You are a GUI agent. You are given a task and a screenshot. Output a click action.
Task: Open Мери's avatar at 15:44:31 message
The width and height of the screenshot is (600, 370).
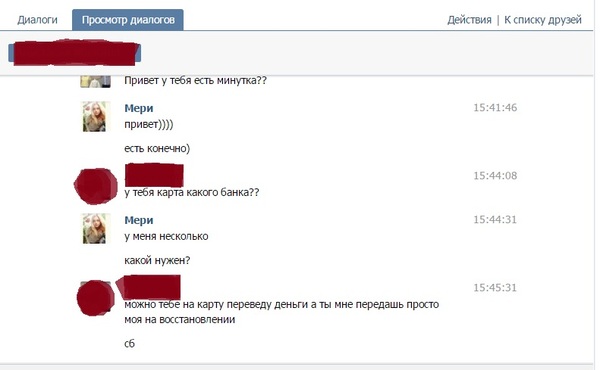[x=95, y=228]
